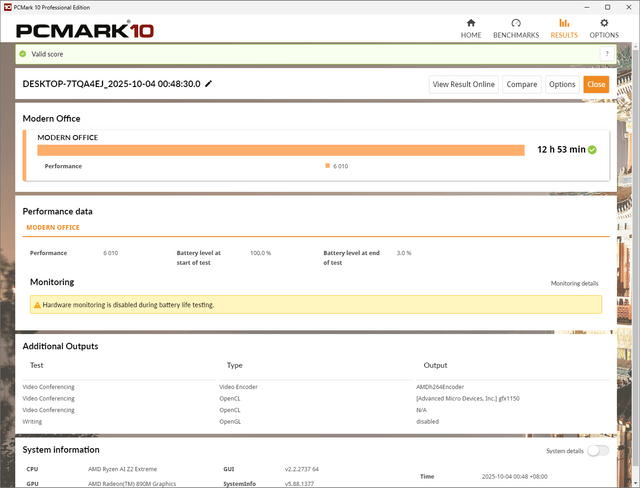Viewport: 640px width, 488px height.
Task: Minimize the PCMark 10 window
Action: pyautogui.click(x=587, y=7)
